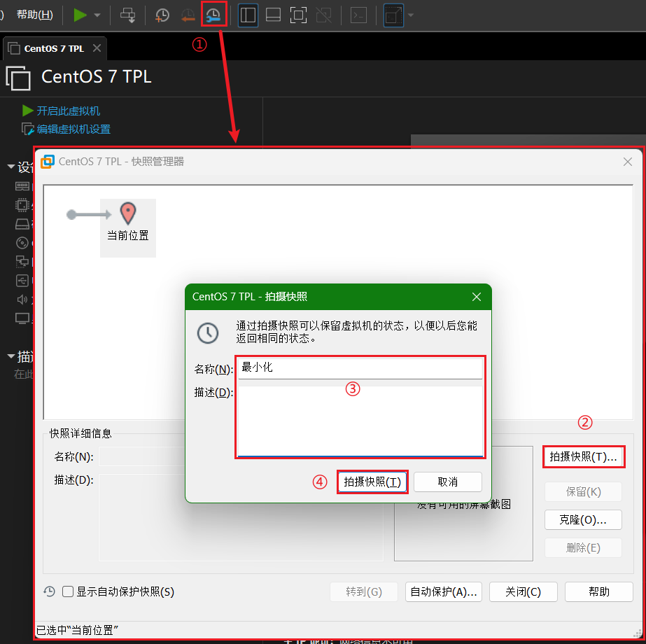Screen dimensions: 646x644
Task: Open the console view toolbar icon
Action: coord(358,15)
